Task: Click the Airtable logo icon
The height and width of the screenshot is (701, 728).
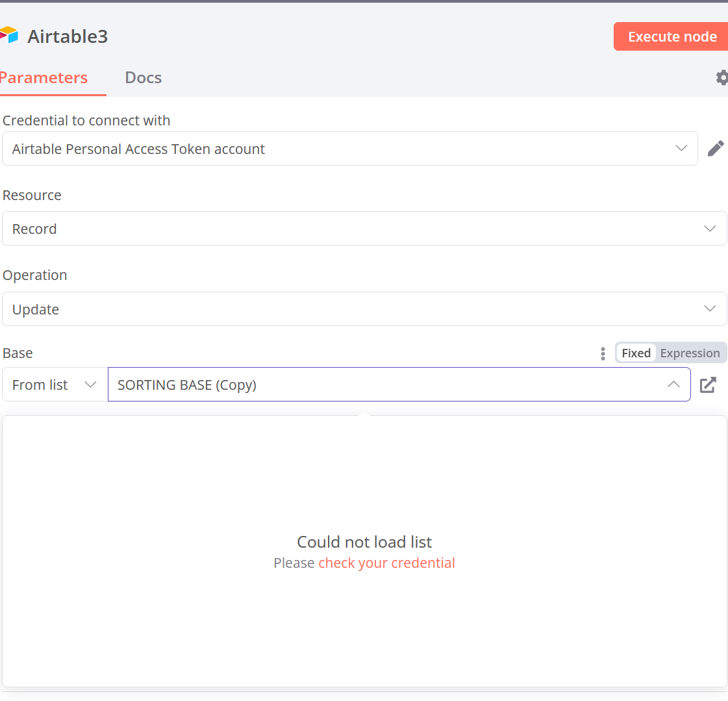Action: pyautogui.click(x=9, y=36)
